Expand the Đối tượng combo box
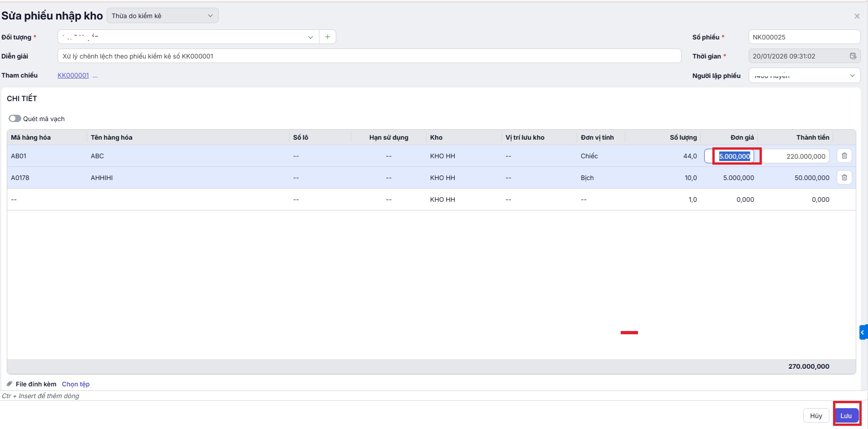The image size is (868, 429). tap(310, 37)
